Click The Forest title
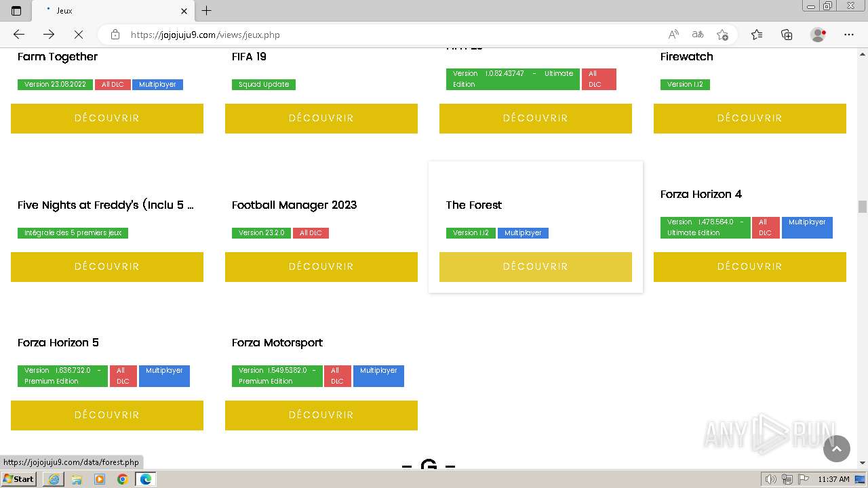Viewport: 868px width, 488px height. (474, 205)
